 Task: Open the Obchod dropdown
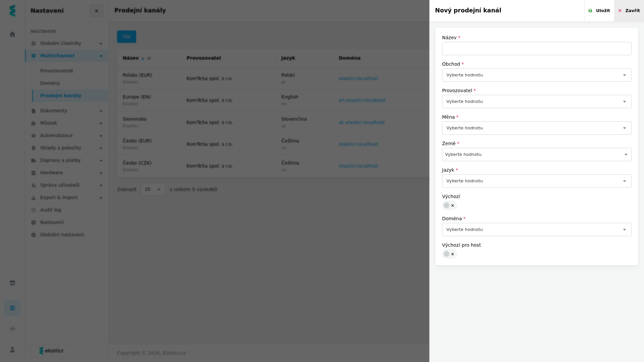pyautogui.click(x=537, y=75)
